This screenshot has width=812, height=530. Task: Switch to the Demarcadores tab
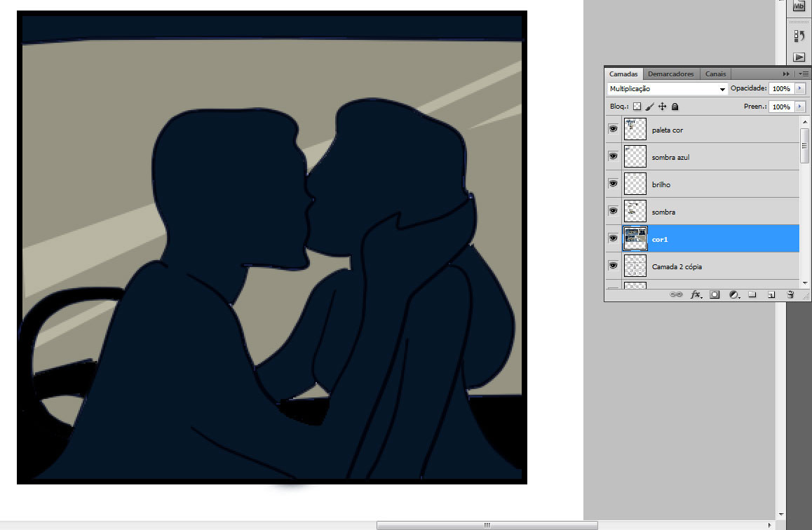[x=670, y=74]
